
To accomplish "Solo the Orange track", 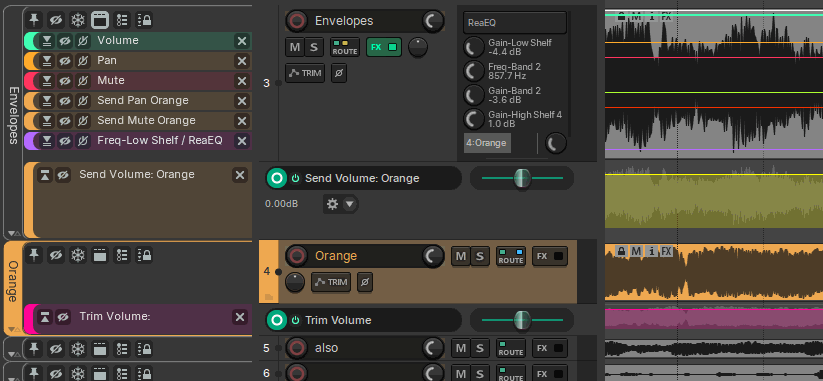I will 479,256.
